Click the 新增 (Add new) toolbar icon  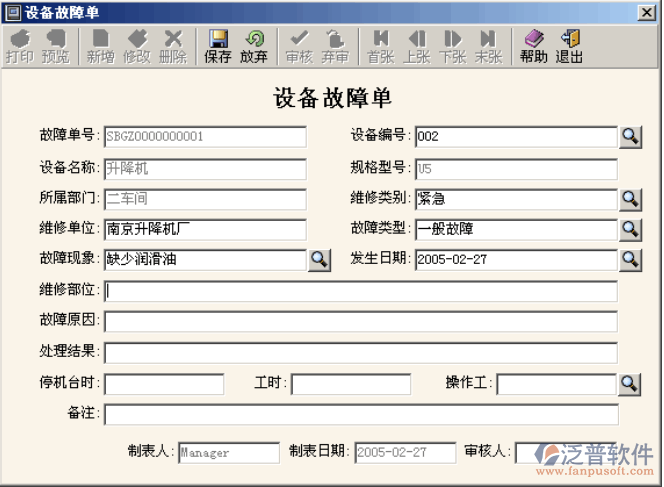pyautogui.click(x=100, y=47)
